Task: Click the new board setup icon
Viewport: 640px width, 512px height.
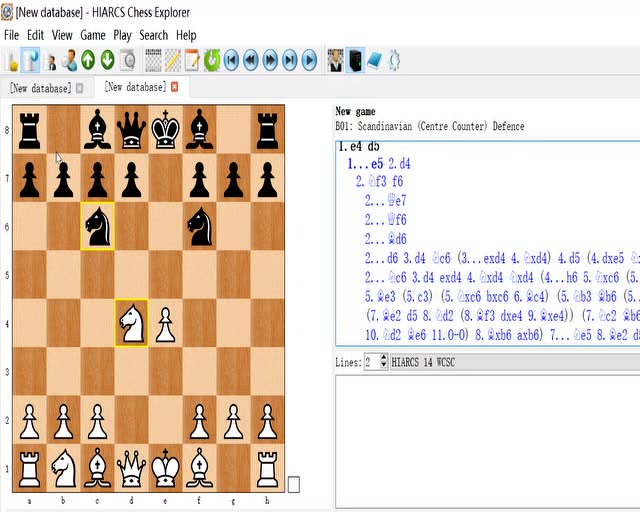Action: [153, 60]
